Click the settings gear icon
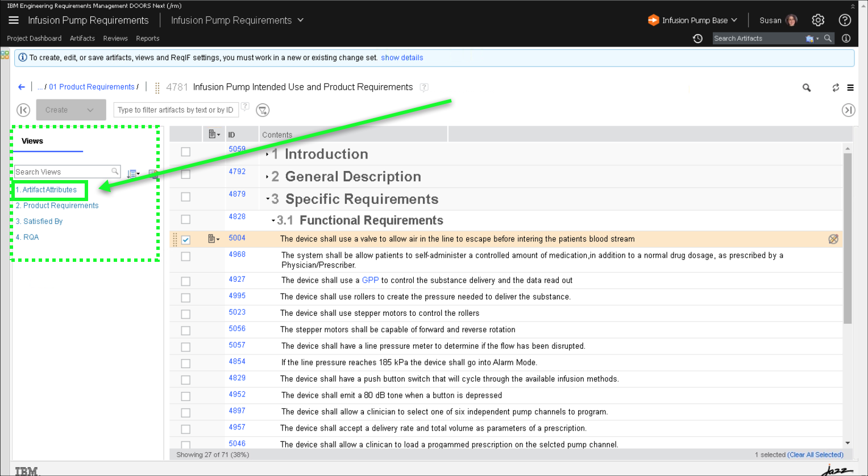 (x=817, y=20)
